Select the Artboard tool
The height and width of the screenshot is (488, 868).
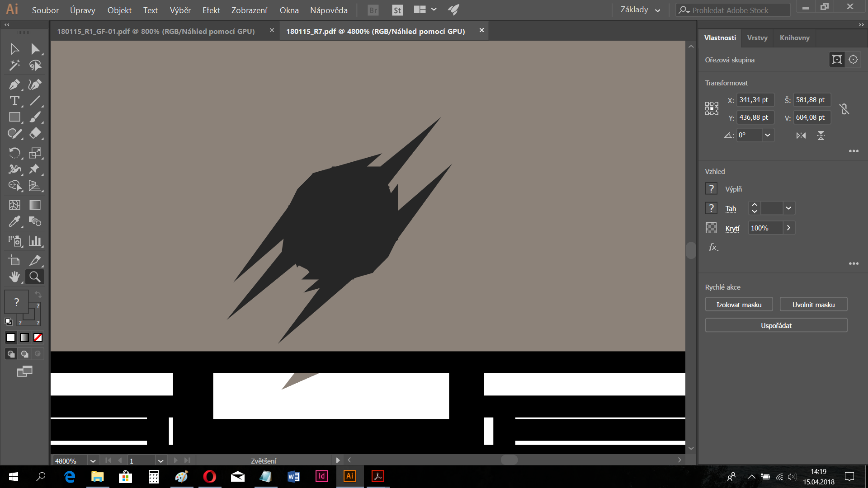click(x=14, y=260)
